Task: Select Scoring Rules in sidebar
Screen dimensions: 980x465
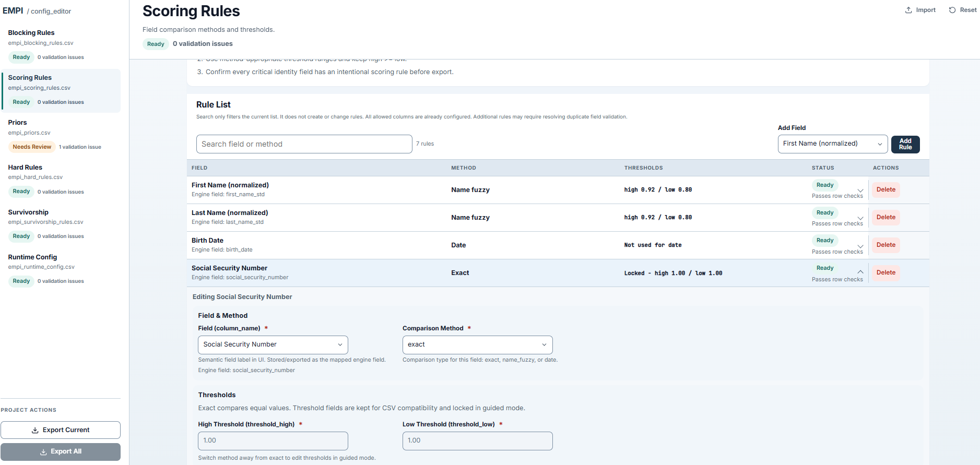Action: coord(62,90)
